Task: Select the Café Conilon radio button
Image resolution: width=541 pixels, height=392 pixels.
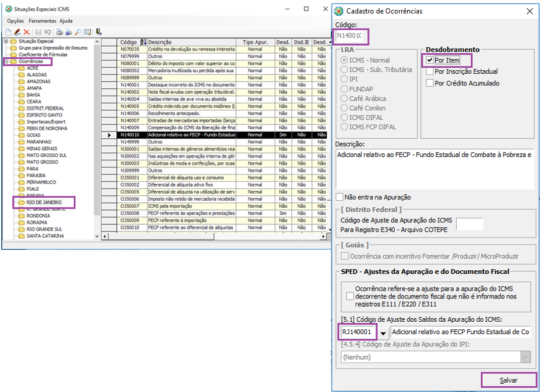Action: point(344,108)
